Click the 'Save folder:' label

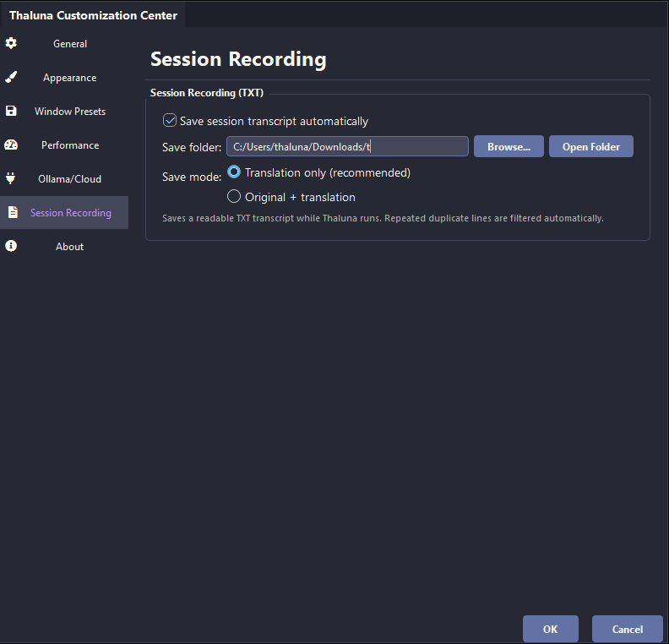[192, 147]
